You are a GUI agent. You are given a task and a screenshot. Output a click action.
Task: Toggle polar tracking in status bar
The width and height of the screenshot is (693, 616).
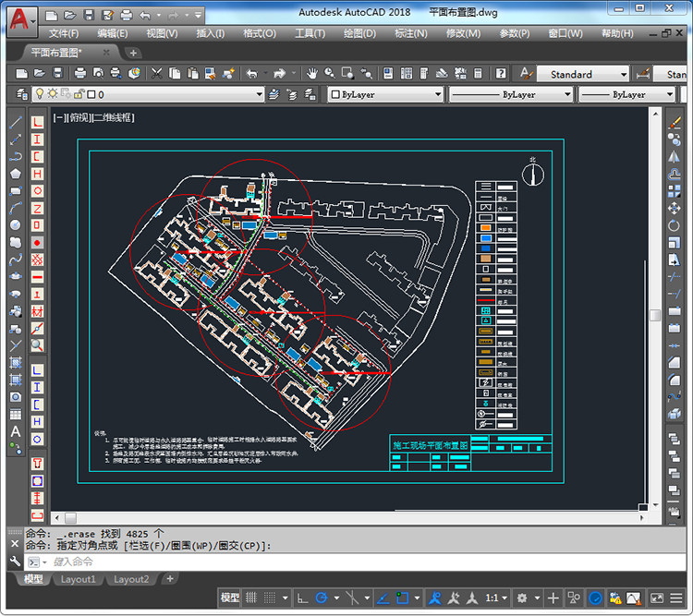point(322,598)
